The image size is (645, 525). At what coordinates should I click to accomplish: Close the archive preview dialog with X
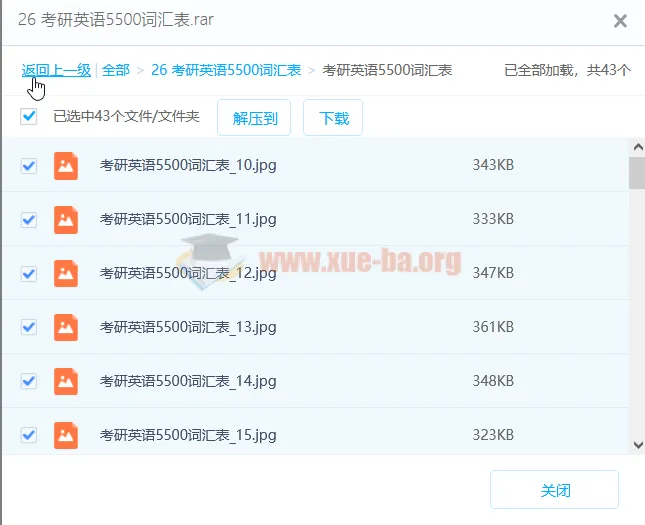(620, 21)
